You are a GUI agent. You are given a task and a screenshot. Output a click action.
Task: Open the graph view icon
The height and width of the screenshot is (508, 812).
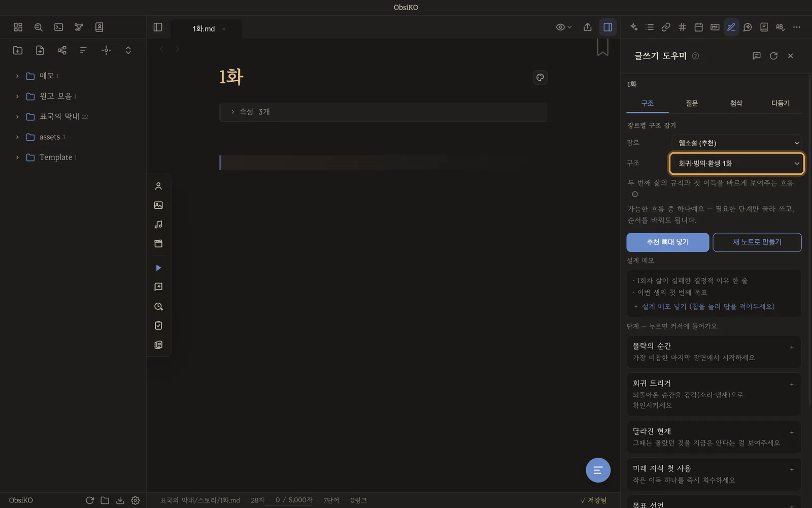79,27
